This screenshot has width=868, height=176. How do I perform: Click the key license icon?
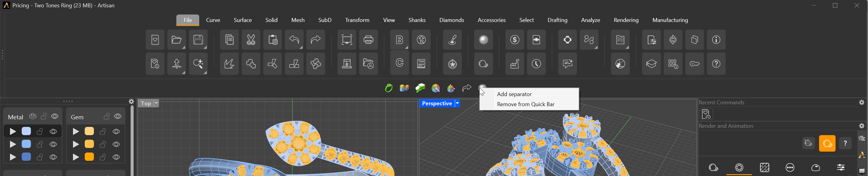(695, 64)
